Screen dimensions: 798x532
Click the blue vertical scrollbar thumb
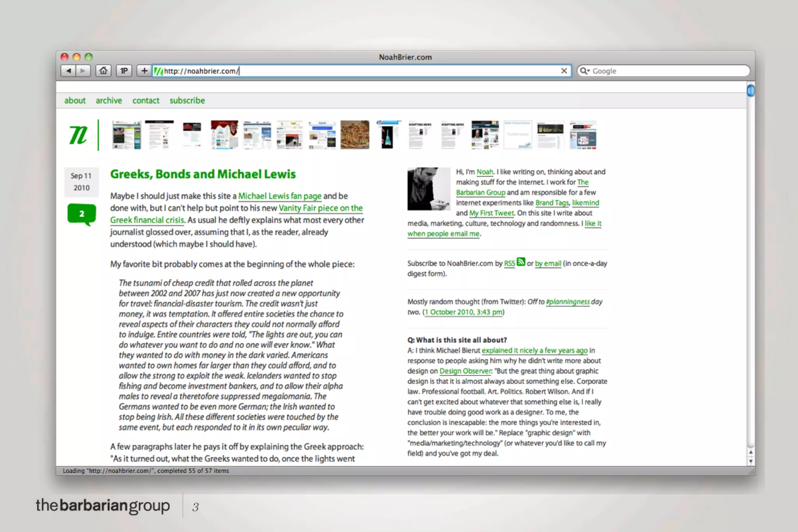[x=750, y=91]
